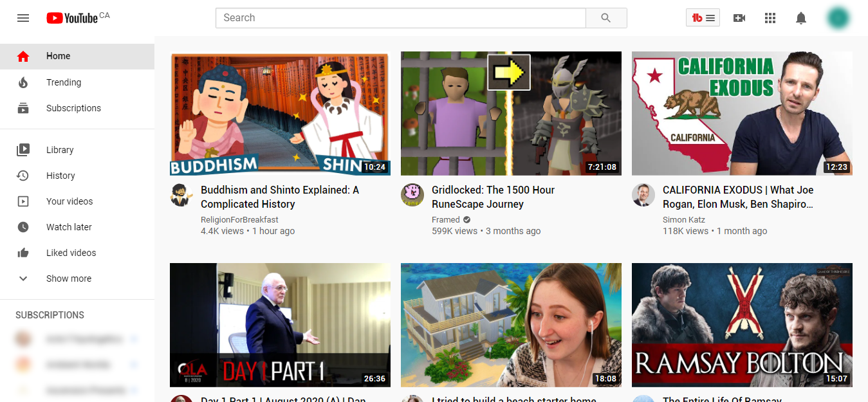Image resolution: width=868 pixels, height=402 pixels.
Task: Click title "Gridlocked: The 1500 Hour RuneScape Journey"
Action: point(493,197)
